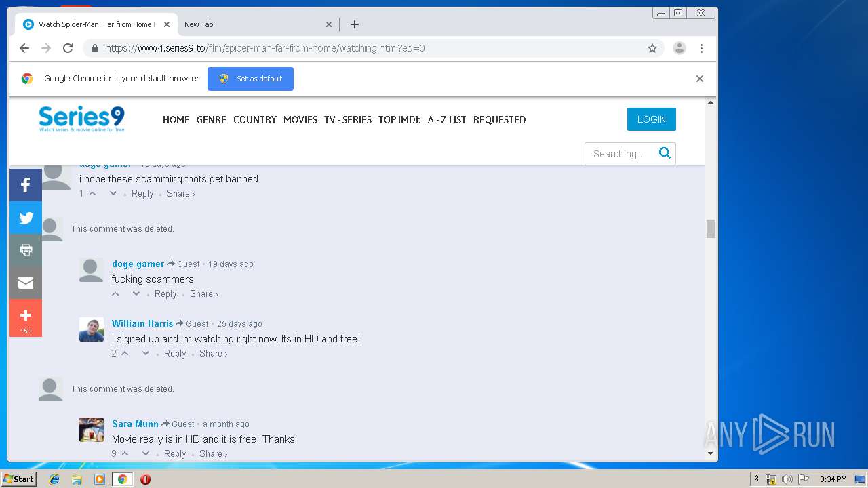The width and height of the screenshot is (868, 488).
Task: Click the search magnifier icon
Action: [x=665, y=153]
